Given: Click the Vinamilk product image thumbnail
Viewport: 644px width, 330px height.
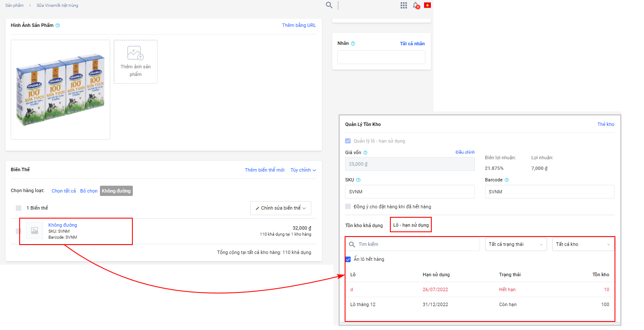Looking at the screenshot, I should click(60, 90).
